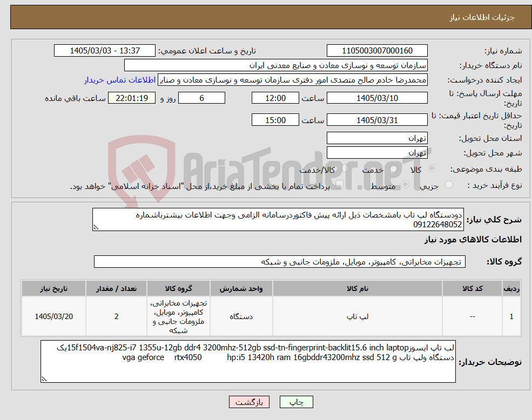Click the چاپ (print) button
This screenshot has height=420, width=532.
(296, 402)
